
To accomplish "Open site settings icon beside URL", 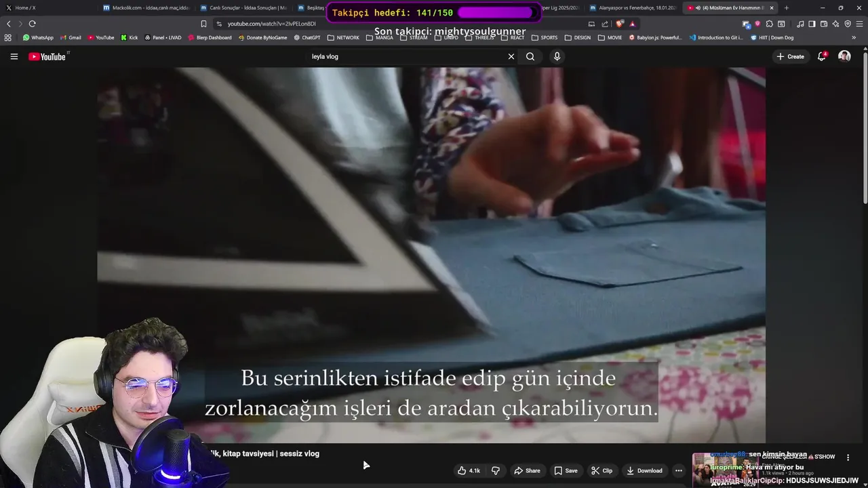I will [x=218, y=24].
